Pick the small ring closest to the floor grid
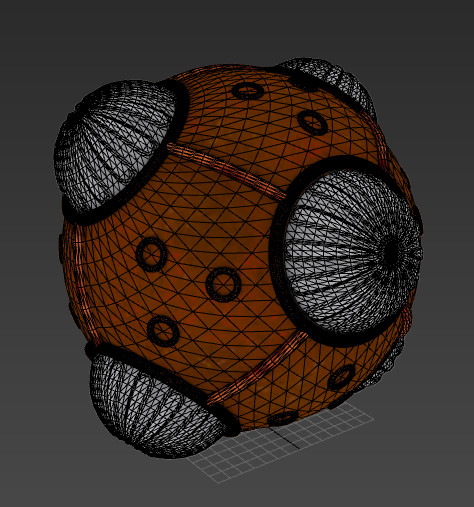Screen dimensions: 474x507 click(283, 418)
